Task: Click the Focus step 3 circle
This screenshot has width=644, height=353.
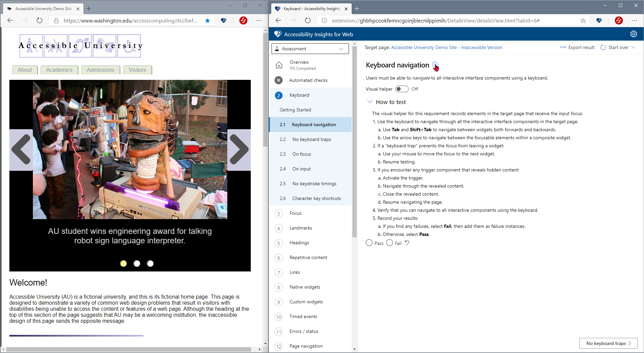Action: [279, 213]
